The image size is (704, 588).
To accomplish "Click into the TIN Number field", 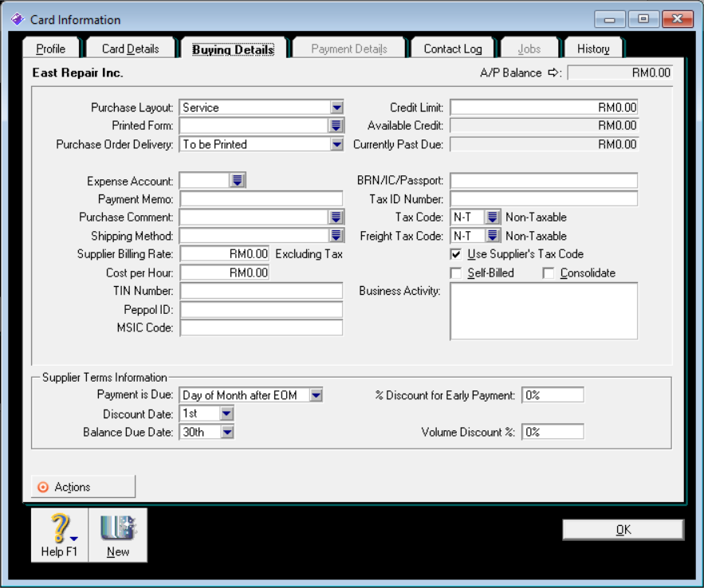I will coord(262,291).
